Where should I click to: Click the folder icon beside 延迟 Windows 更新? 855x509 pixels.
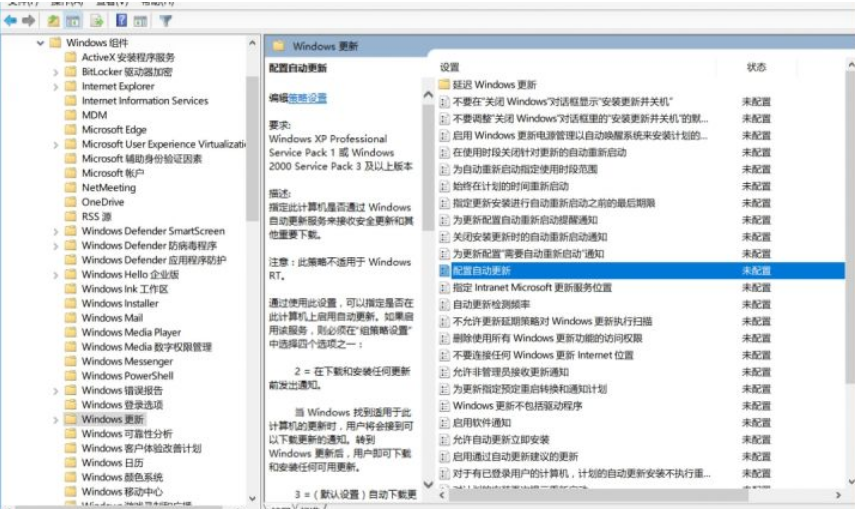tap(445, 85)
